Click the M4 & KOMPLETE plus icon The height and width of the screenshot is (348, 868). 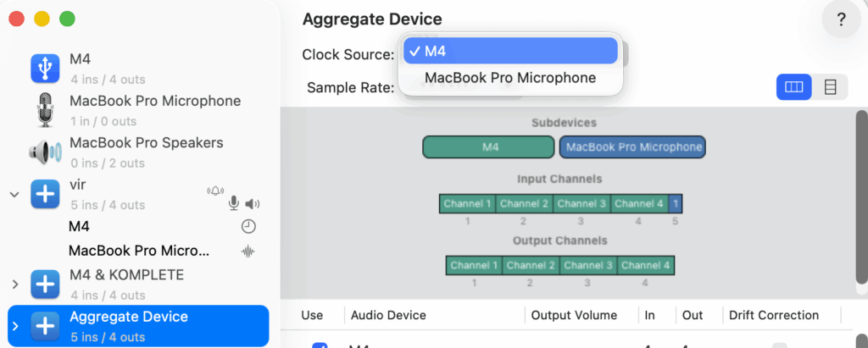[45, 284]
